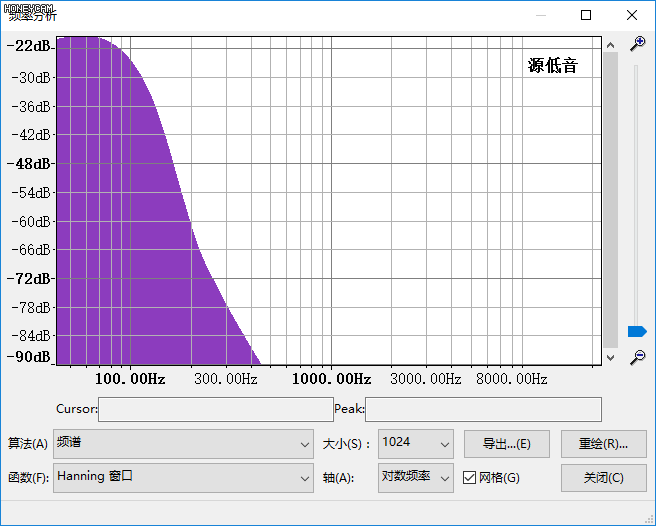Click inside the Cursor readout field
Image resolution: width=656 pixels, height=526 pixels.
click(x=216, y=409)
